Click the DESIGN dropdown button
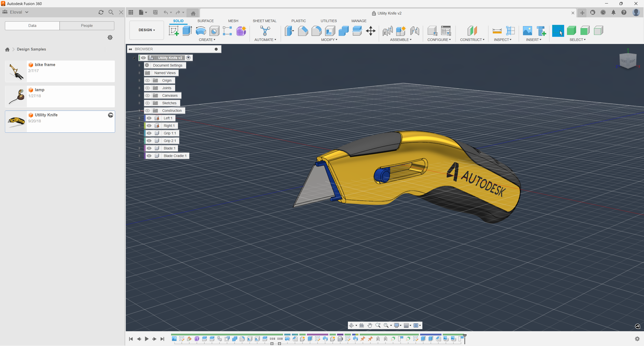Image resolution: width=644 pixels, height=346 pixels. (x=146, y=30)
